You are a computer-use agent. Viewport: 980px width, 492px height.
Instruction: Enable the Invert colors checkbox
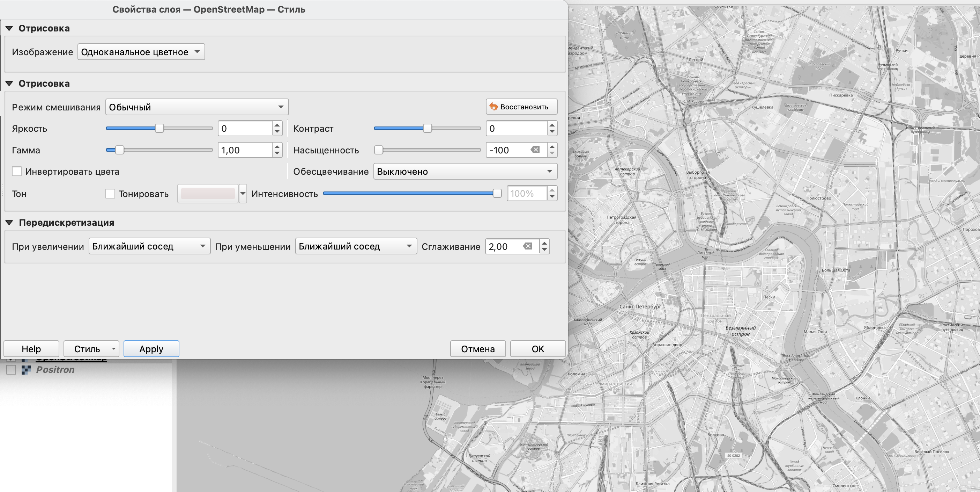point(17,172)
